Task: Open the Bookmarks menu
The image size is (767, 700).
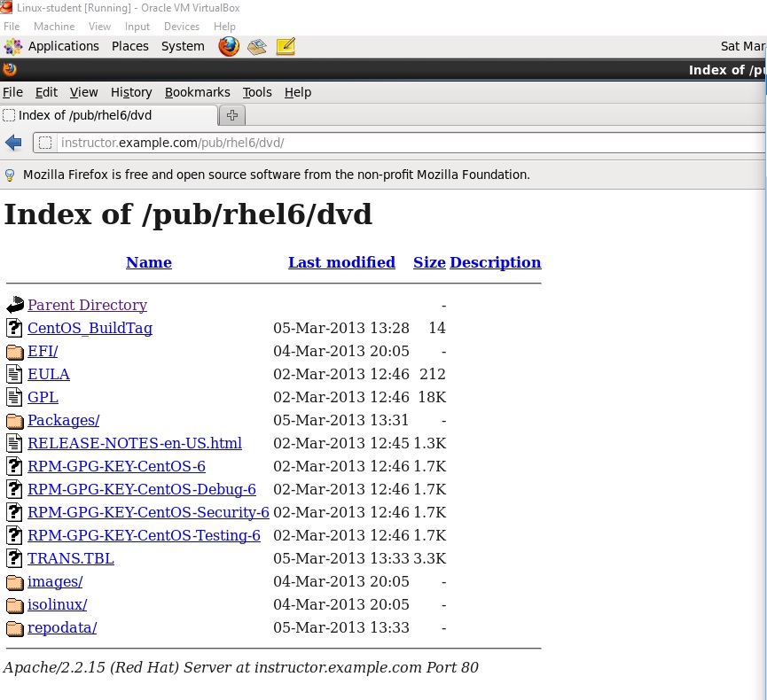Action: [197, 92]
